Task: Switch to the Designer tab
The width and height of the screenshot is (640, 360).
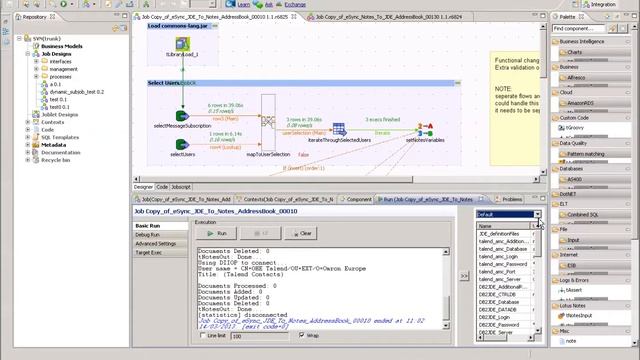Action: [x=143, y=187]
